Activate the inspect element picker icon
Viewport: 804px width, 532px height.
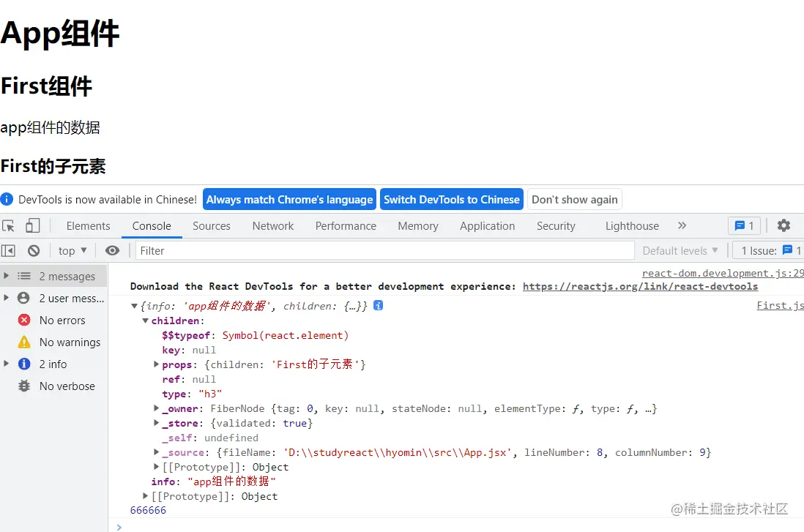[x=8, y=225]
